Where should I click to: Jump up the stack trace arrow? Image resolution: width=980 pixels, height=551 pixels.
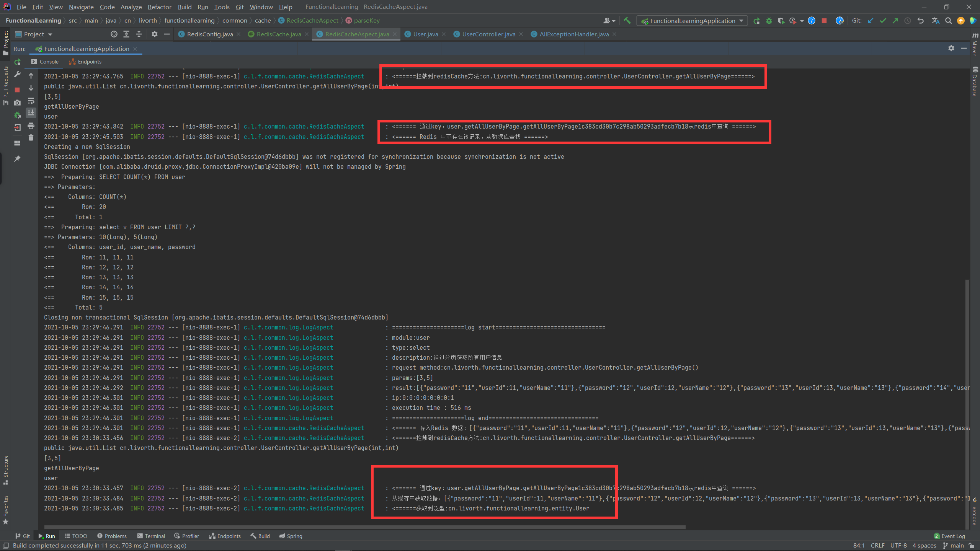coord(31,76)
